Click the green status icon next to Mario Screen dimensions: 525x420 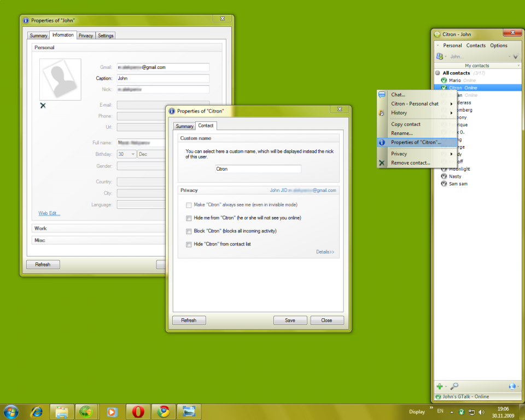click(444, 80)
